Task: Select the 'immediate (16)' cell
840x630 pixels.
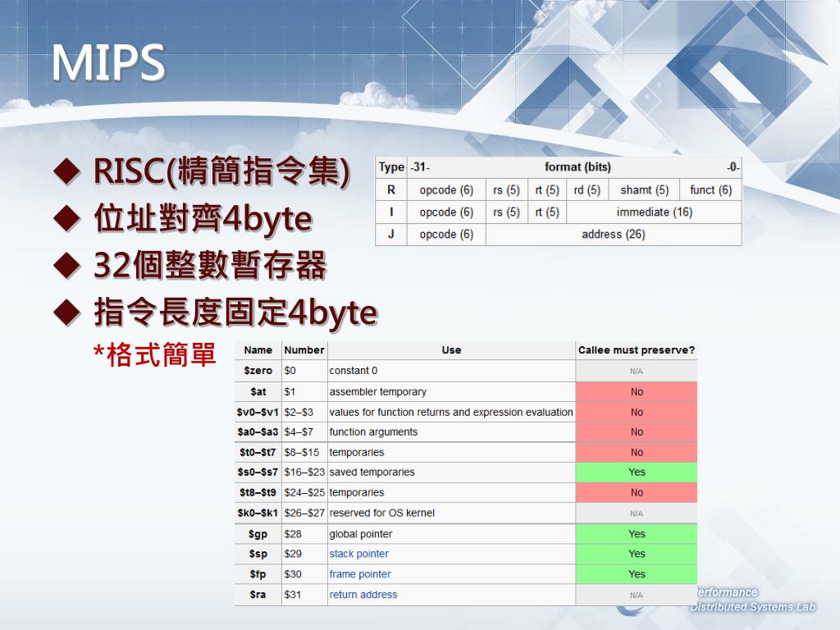Action: point(654,212)
